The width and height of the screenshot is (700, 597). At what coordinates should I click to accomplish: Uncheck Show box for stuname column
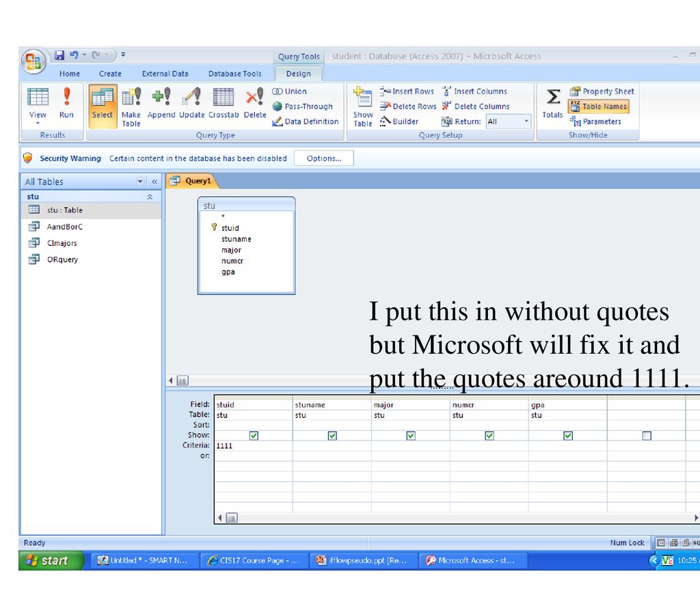click(x=332, y=436)
